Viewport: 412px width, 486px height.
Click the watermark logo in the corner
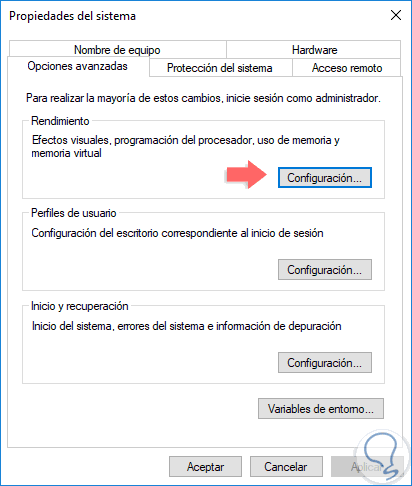click(x=382, y=456)
